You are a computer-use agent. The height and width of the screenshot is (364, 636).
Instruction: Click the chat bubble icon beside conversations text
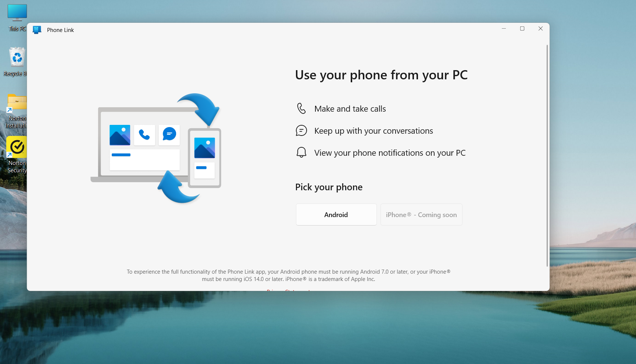pyautogui.click(x=301, y=131)
